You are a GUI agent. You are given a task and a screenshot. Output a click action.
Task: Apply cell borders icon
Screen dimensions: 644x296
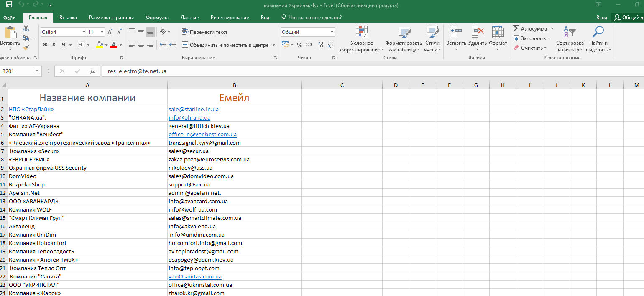pyautogui.click(x=82, y=45)
